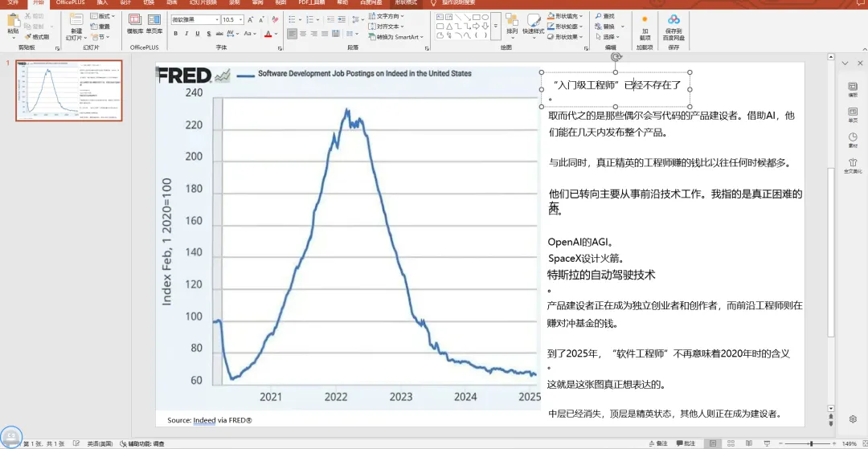Increase font size with the larger A icon

click(250, 20)
